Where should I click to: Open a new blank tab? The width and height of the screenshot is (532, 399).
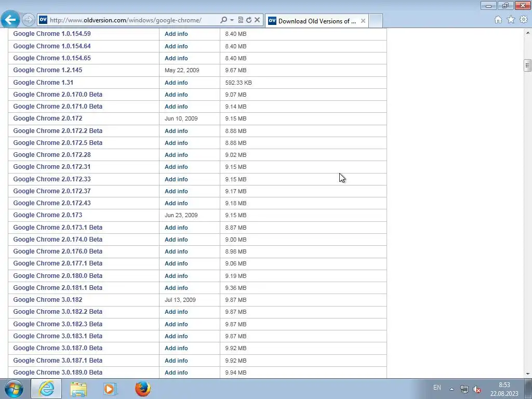tap(376, 21)
